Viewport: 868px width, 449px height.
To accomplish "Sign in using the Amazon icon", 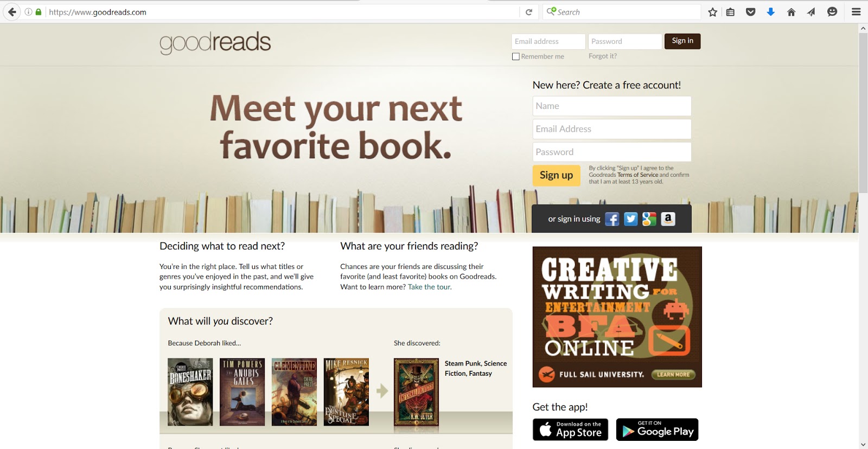I will pos(668,219).
